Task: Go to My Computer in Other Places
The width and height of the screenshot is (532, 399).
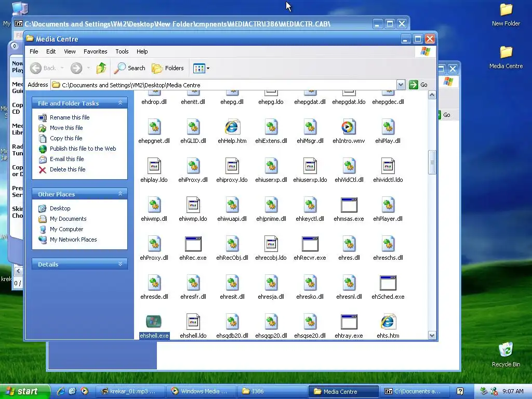Action: [66, 229]
